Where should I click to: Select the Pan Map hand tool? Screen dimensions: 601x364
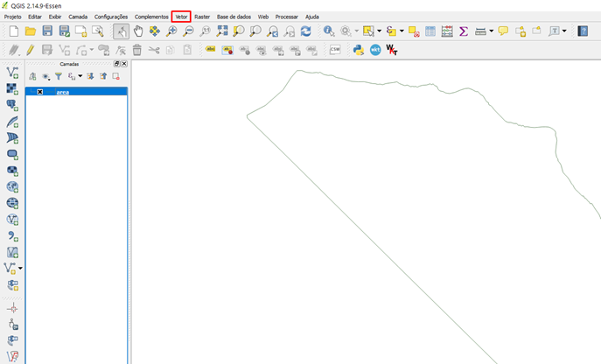138,31
